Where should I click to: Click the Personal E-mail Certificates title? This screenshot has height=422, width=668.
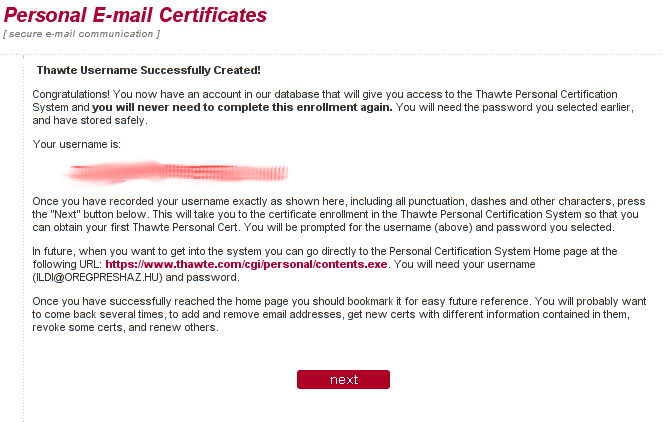(x=135, y=15)
